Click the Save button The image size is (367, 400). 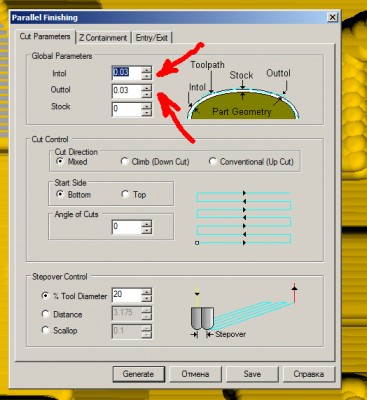click(x=252, y=374)
